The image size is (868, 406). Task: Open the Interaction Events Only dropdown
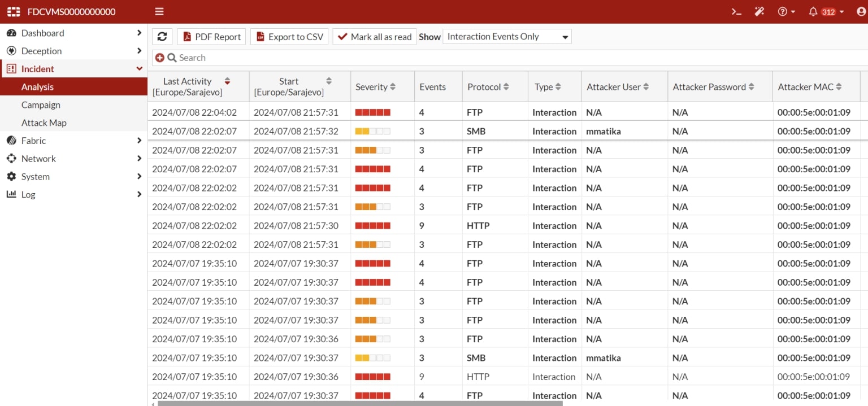507,37
